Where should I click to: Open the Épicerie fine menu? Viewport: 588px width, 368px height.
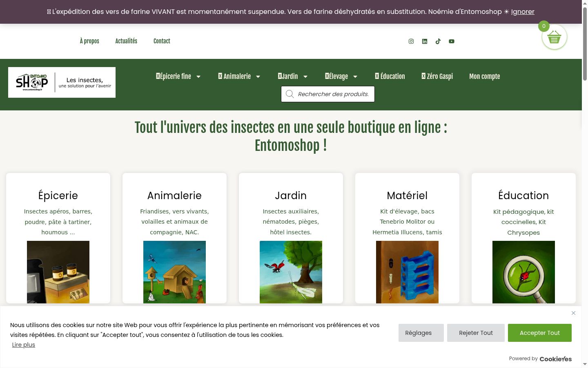click(x=174, y=76)
